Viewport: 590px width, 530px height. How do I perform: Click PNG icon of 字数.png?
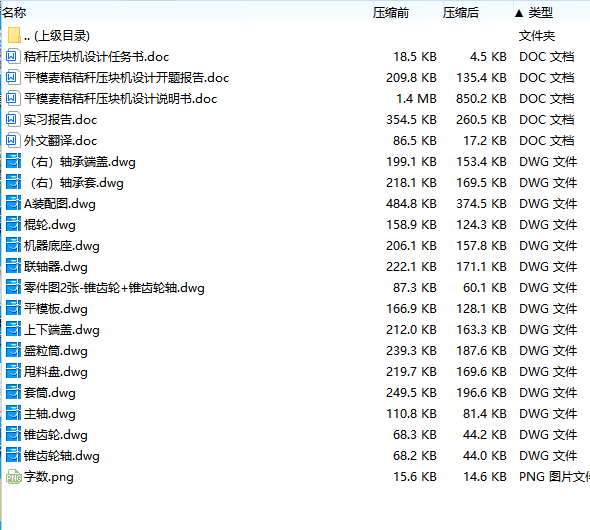coord(14,477)
